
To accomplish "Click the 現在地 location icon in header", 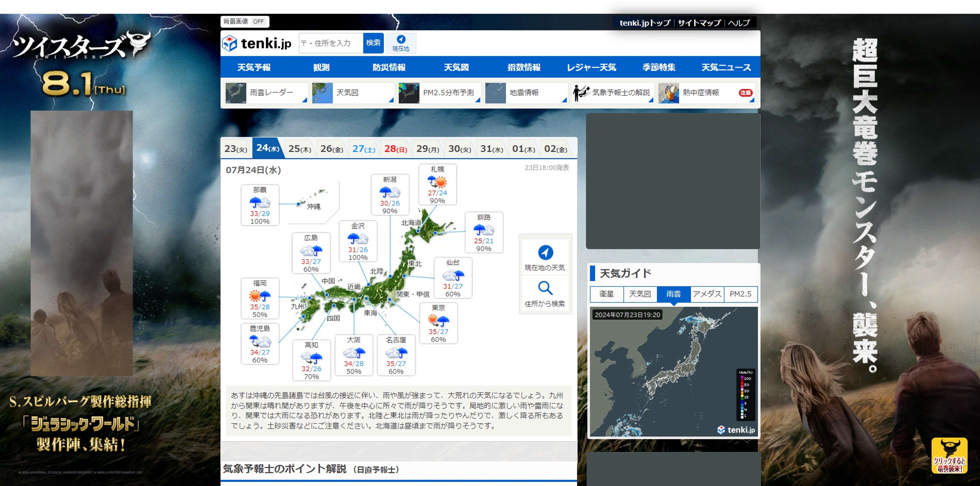I will [401, 39].
